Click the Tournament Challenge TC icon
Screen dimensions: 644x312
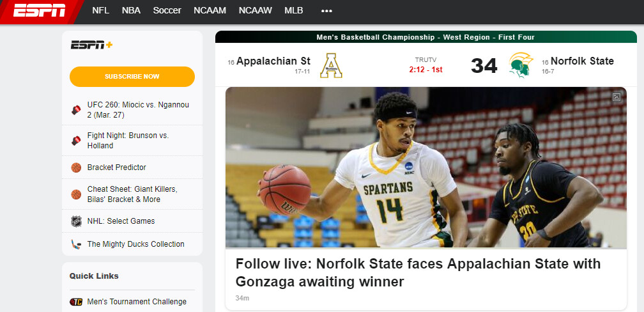76,302
